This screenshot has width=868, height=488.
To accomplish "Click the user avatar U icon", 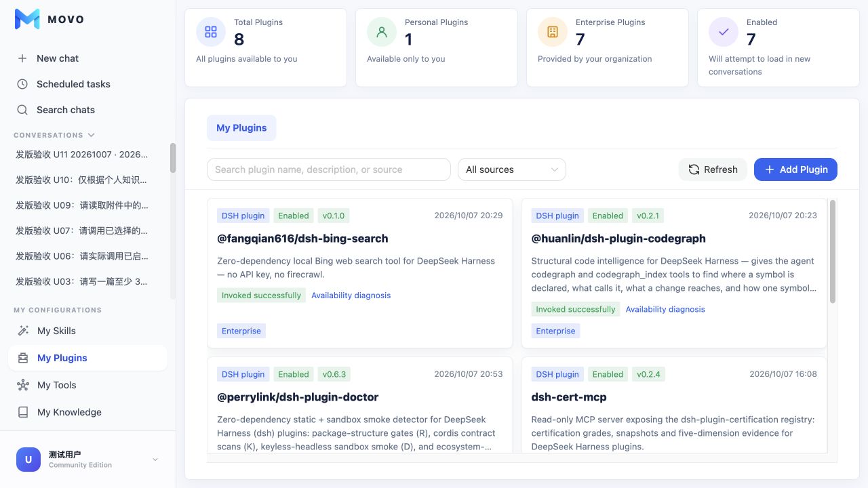I will pos(28,460).
